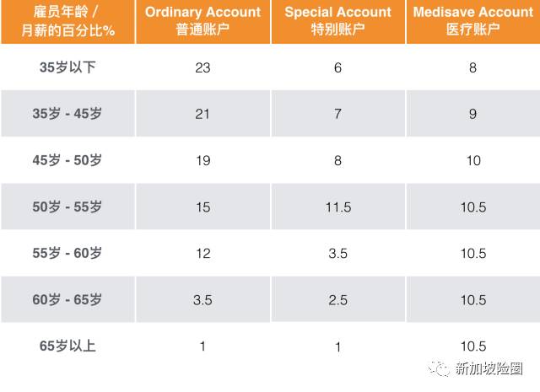Click the Special Account value 7
The height and width of the screenshot is (392, 540).
(x=337, y=114)
